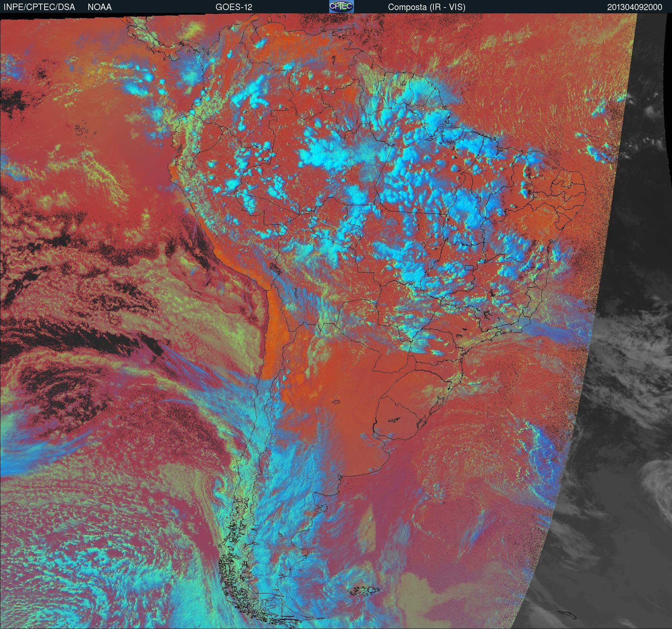Click the CPTEC logo in header
The image size is (672, 629).
pos(341,6)
